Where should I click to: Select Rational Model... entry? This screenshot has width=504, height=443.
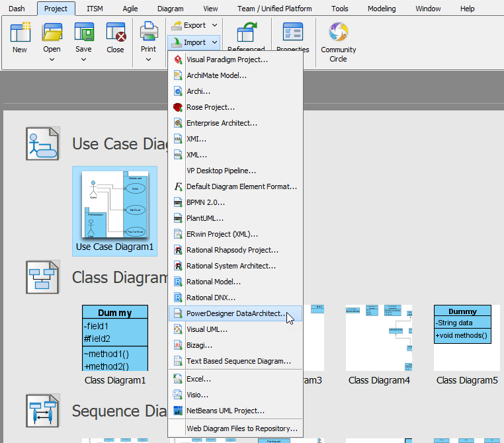[235, 282]
